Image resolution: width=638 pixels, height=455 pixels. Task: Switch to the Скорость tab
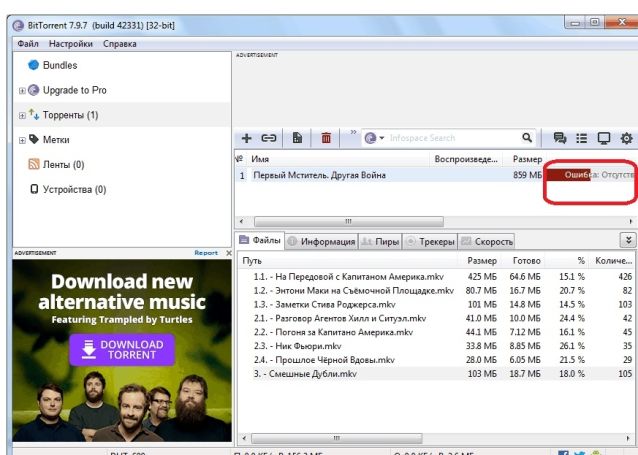click(x=486, y=241)
